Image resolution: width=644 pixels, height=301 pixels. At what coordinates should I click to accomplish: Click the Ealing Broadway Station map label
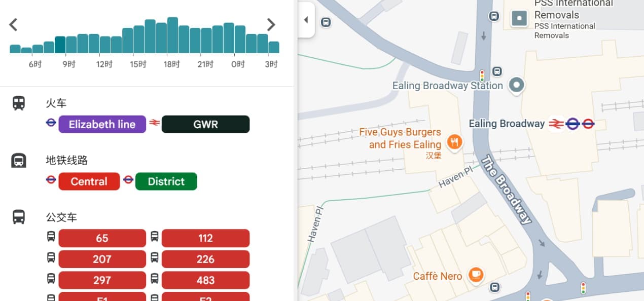click(x=448, y=85)
